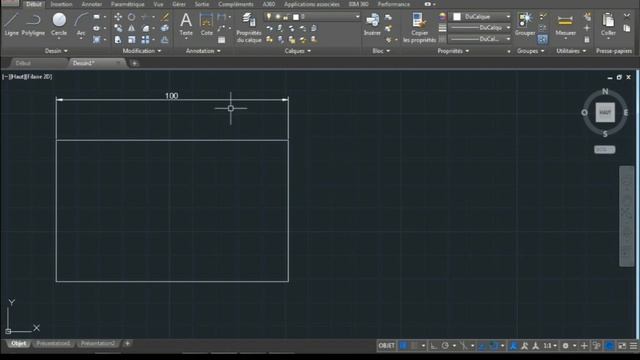Choose the Move tool in Modification panel
The image size is (640, 360).
click(118, 17)
